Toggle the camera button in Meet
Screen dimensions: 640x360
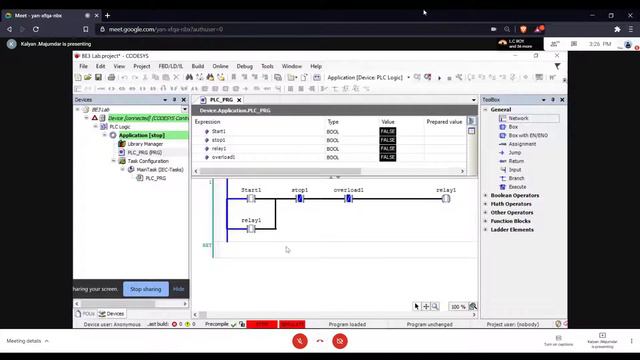point(340,341)
